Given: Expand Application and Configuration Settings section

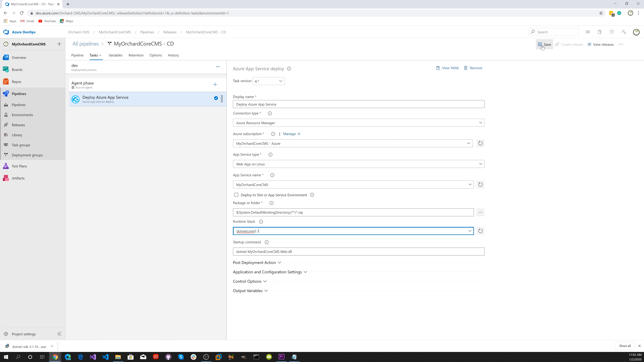Looking at the screenshot, I should point(270,272).
